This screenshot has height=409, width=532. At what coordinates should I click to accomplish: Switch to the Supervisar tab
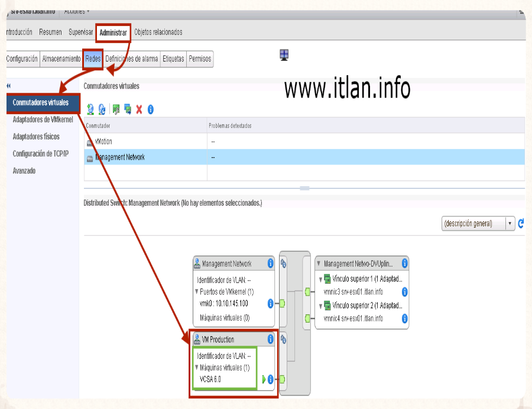80,32
